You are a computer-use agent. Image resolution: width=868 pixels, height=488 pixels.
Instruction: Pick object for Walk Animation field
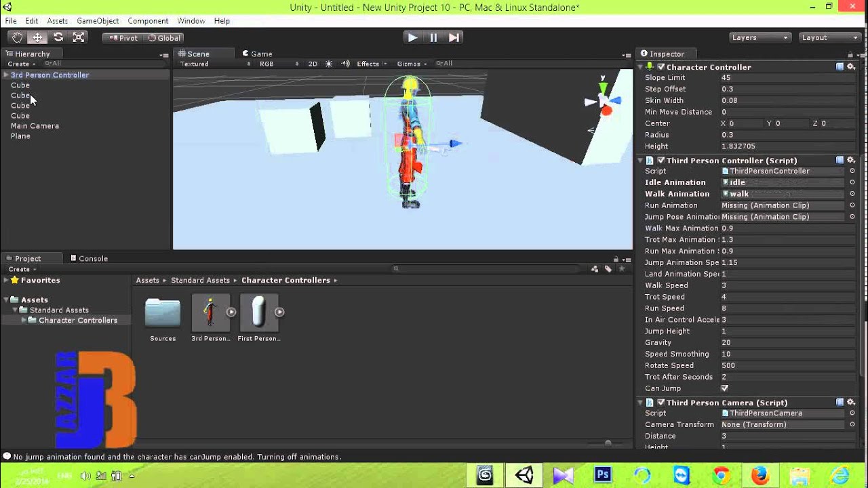[852, 194]
